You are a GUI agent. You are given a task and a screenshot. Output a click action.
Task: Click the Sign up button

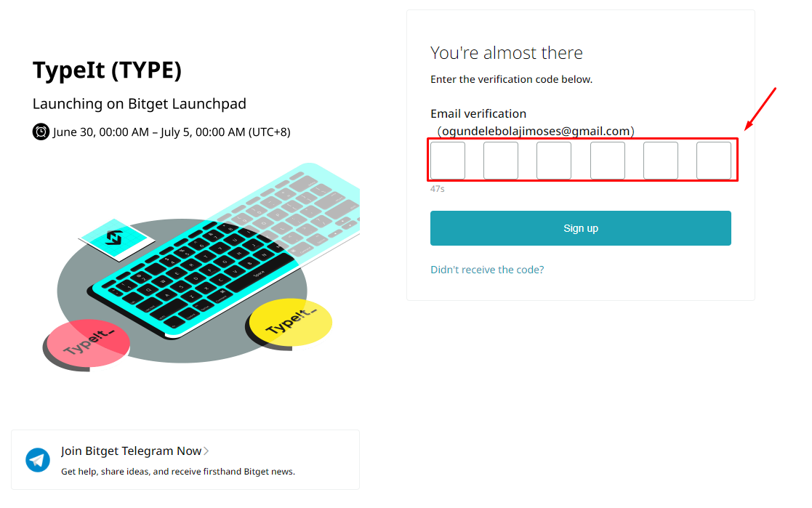pyautogui.click(x=581, y=228)
